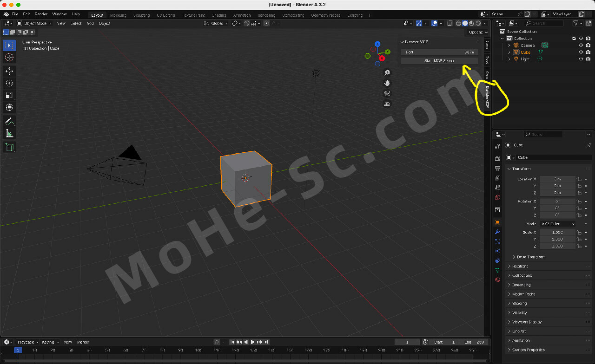Select the Annotate tool
Image resolution: width=595 pixels, height=364 pixels.
(9, 121)
